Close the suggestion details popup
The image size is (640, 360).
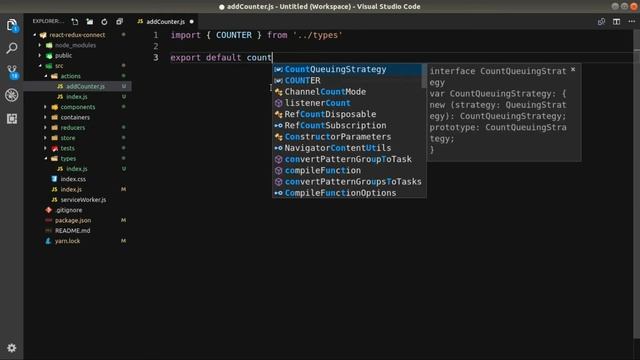coord(573,70)
